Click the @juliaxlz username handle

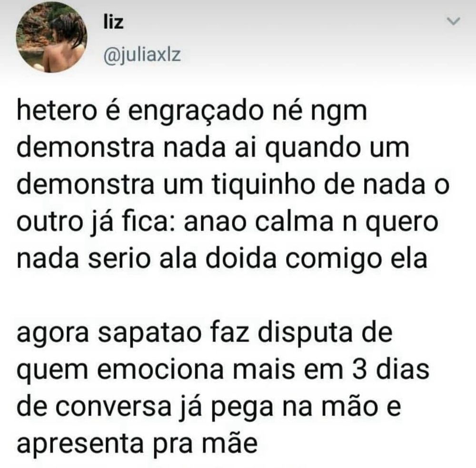point(142,55)
